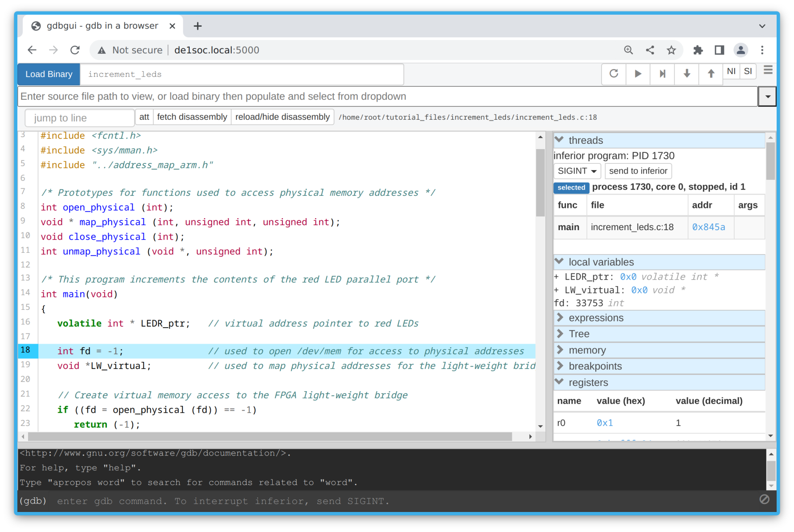Click the share page icon
The height and width of the screenshot is (532, 794).
650,50
